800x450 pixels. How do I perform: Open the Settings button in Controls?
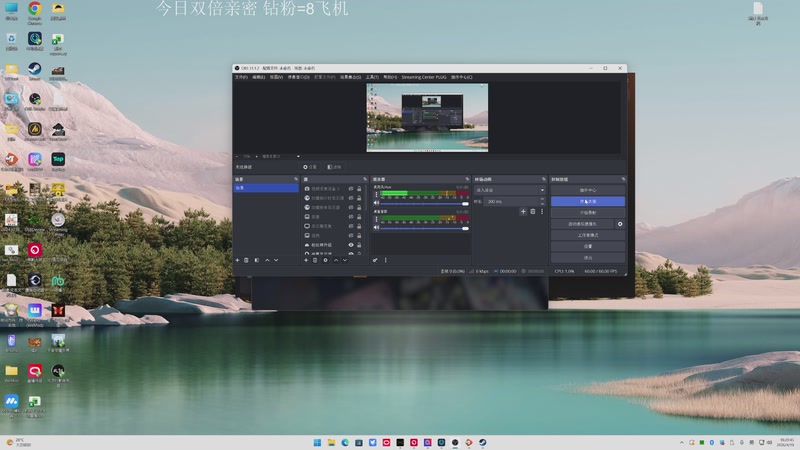click(588, 246)
